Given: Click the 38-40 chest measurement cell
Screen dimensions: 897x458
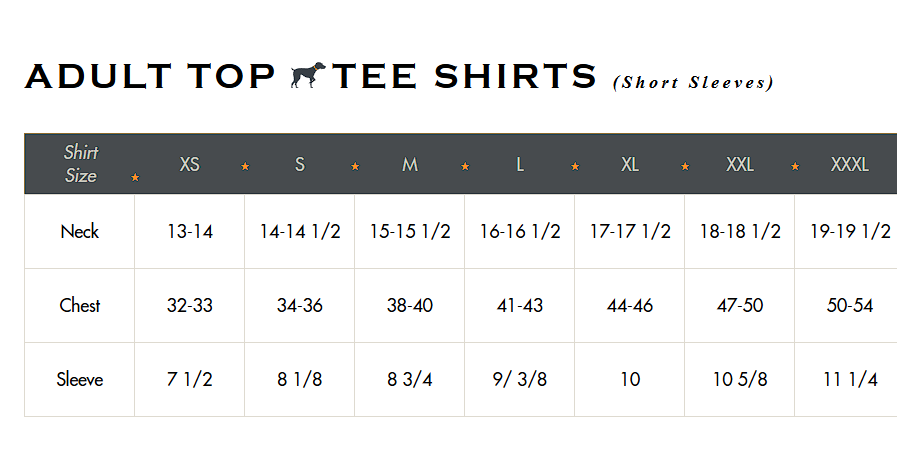Looking at the screenshot, I should tap(410, 305).
